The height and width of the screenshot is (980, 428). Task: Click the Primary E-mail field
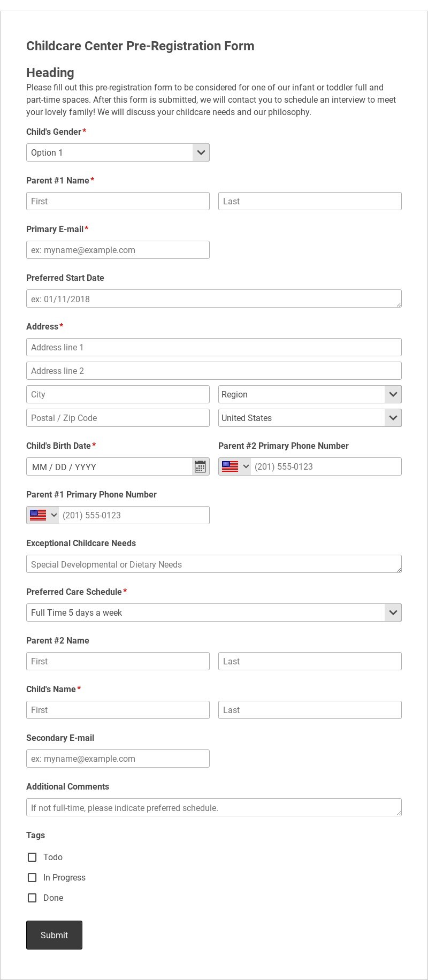pyautogui.click(x=118, y=250)
